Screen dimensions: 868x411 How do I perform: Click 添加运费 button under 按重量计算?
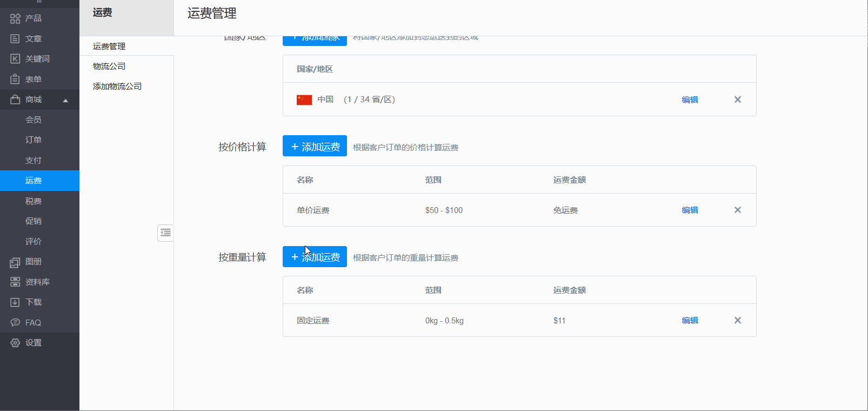point(315,257)
